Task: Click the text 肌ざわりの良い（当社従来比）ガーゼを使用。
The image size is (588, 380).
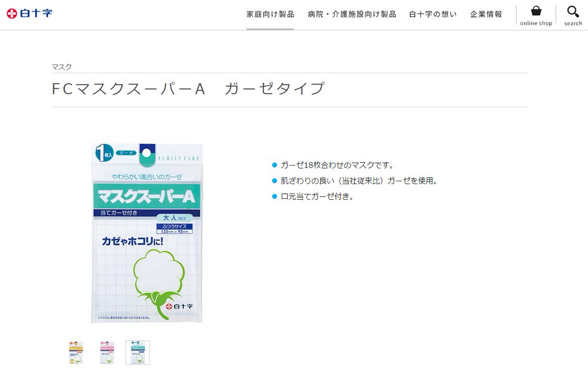Action: [359, 181]
